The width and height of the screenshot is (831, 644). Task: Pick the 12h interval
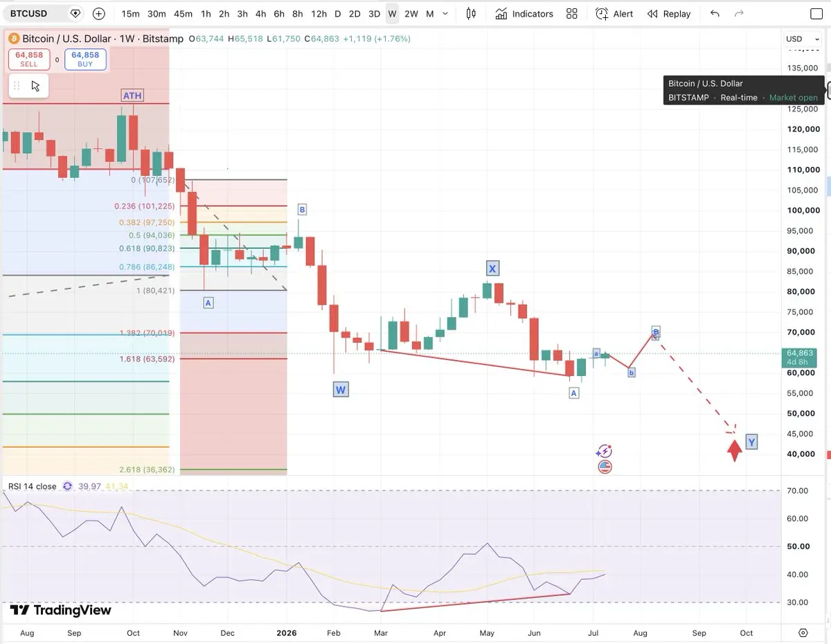(319, 14)
